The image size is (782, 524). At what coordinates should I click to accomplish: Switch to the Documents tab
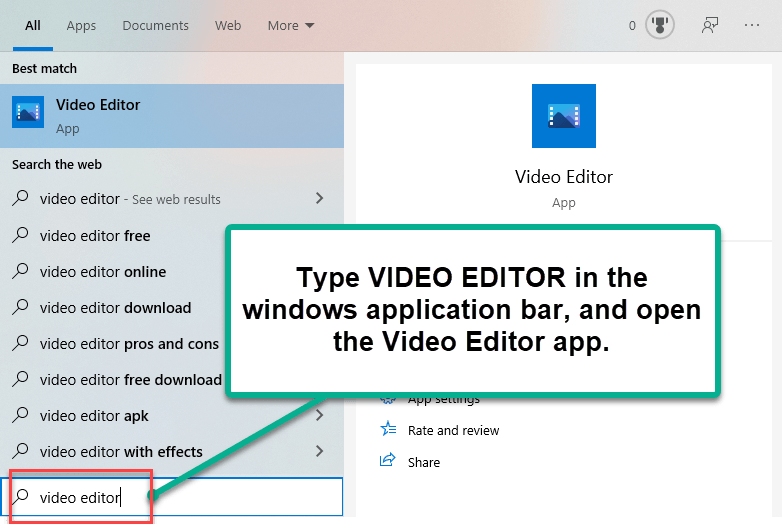click(x=156, y=25)
